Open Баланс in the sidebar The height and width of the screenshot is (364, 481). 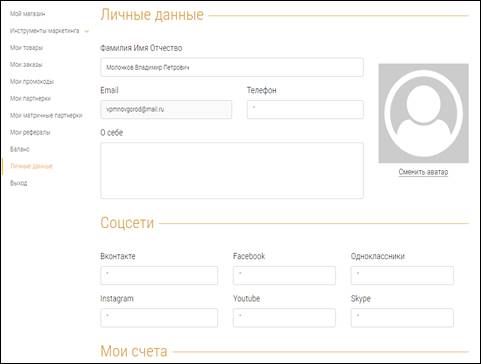click(20, 149)
